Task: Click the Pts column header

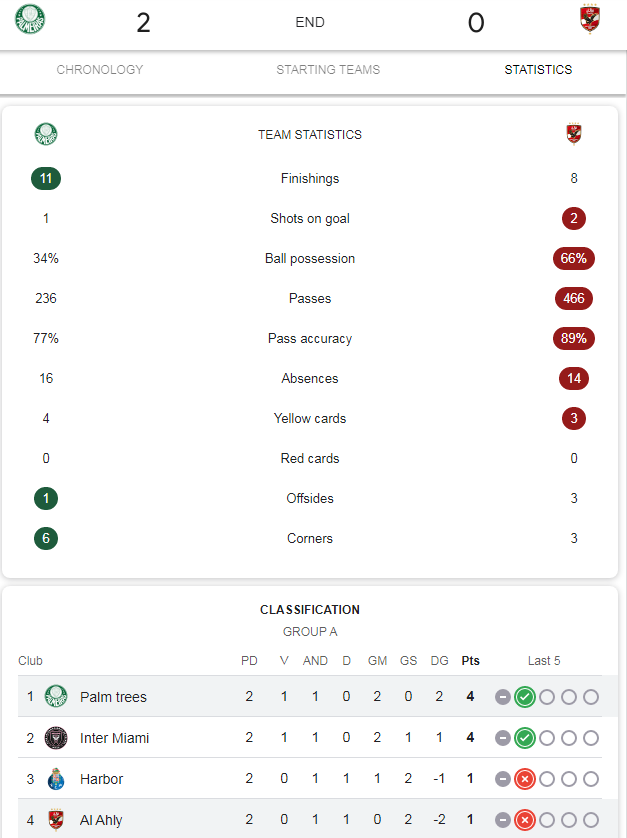Action: (470, 661)
